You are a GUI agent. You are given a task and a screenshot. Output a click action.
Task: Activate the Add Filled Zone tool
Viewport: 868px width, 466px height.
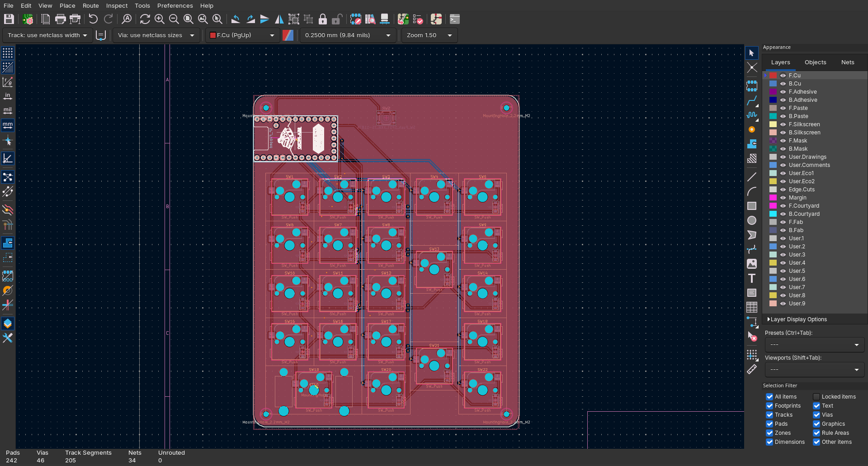752,144
